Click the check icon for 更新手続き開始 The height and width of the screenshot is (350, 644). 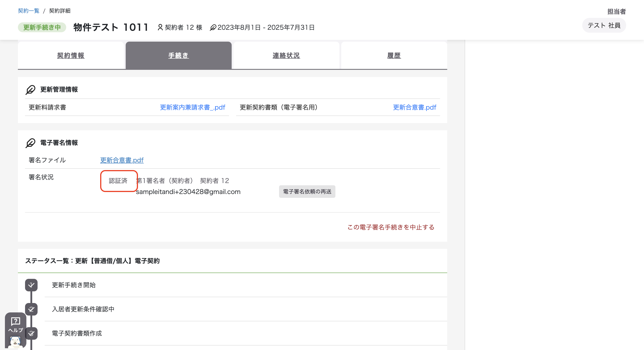[x=31, y=285]
